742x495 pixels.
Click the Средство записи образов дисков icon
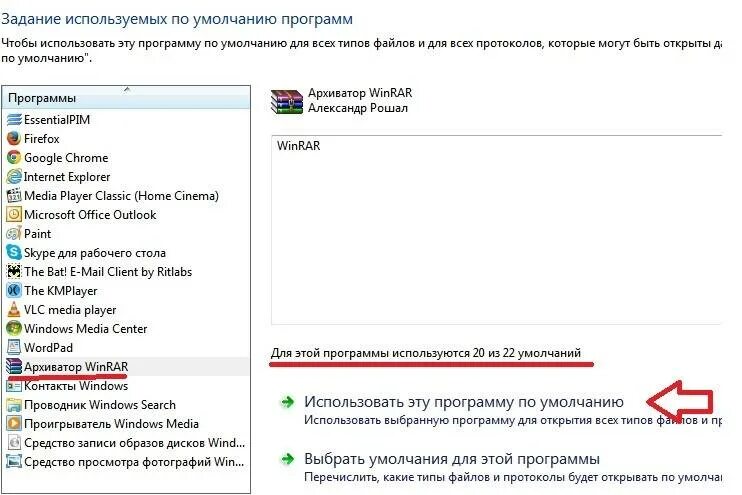tap(14, 442)
